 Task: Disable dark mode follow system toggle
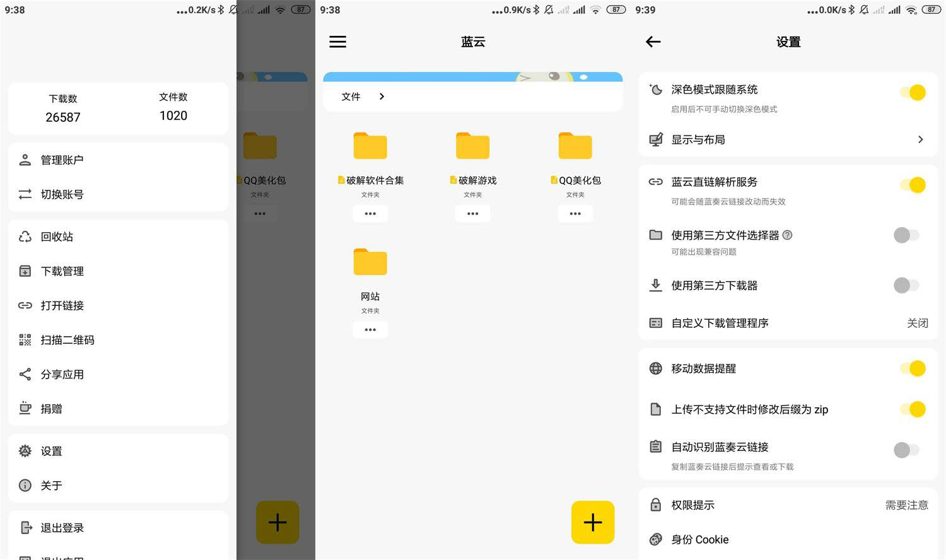[913, 92]
